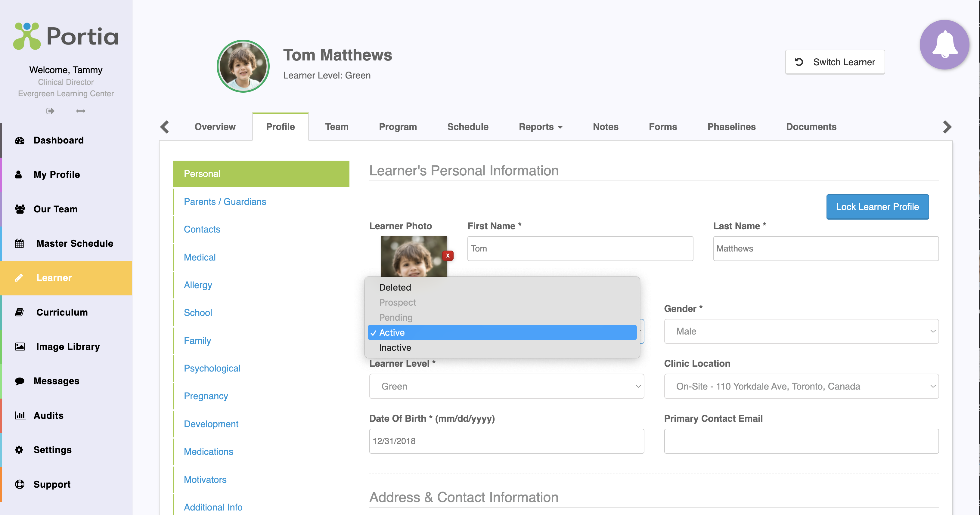
Task: Click the logout icon under Welcome
Action: pyautogui.click(x=50, y=111)
